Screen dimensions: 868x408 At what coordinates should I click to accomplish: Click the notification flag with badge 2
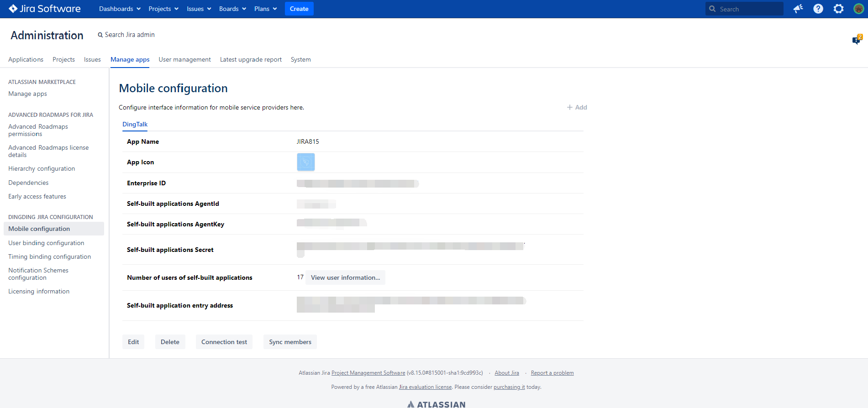(x=857, y=40)
